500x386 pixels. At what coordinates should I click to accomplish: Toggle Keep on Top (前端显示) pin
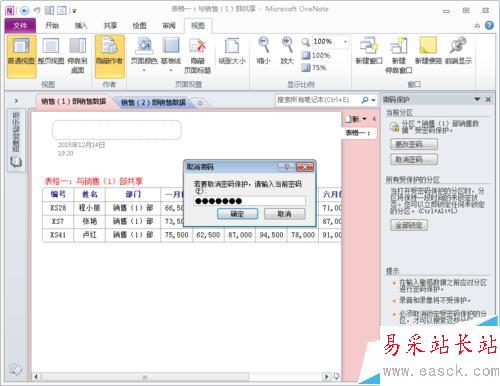coord(458,52)
